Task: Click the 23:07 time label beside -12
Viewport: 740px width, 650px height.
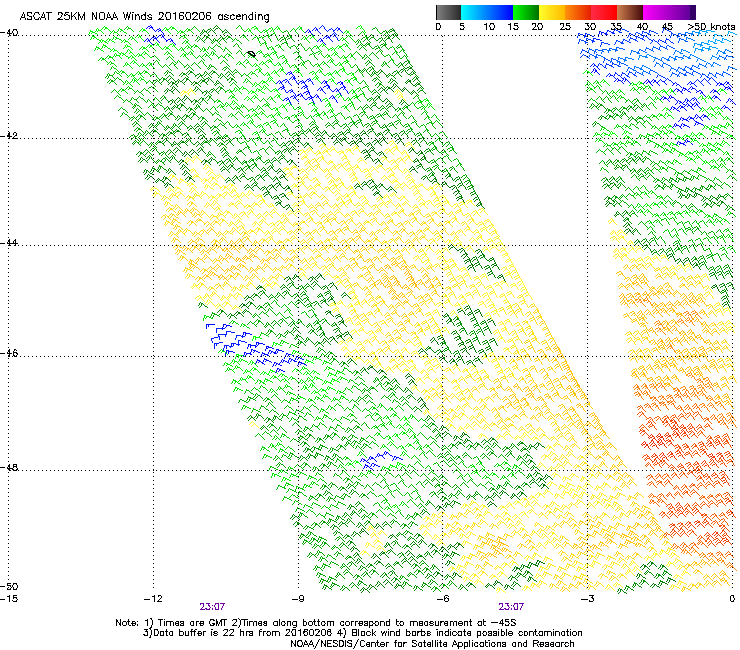Action: coord(212,607)
